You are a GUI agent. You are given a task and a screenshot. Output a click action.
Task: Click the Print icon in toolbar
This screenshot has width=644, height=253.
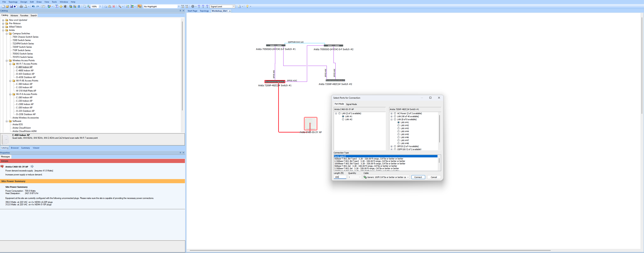tap(21, 7)
